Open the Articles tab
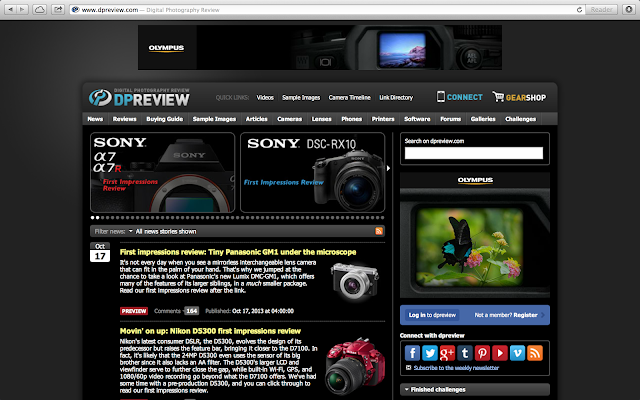Image resolution: width=640 pixels, height=400 pixels. [x=256, y=119]
